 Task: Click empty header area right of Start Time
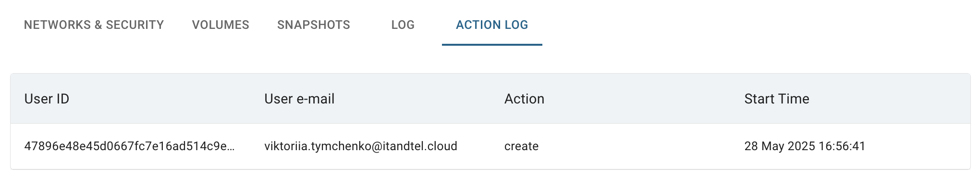pyautogui.click(x=889, y=99)
